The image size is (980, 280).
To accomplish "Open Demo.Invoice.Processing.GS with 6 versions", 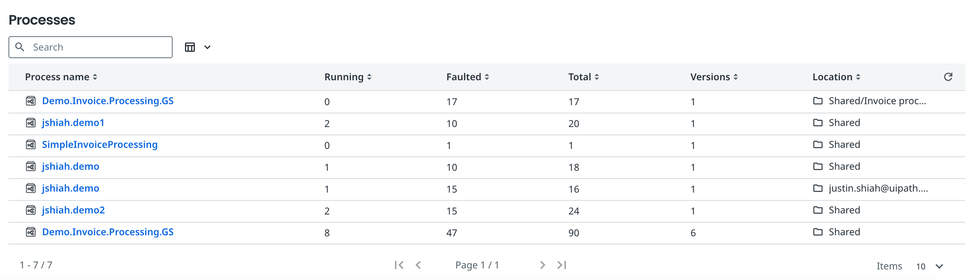I will pos(108,232).
